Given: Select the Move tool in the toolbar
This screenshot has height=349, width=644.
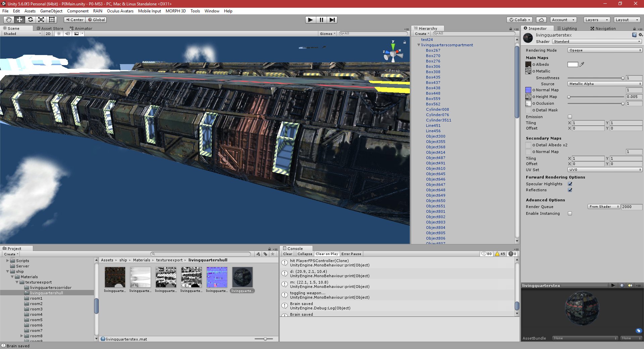Looking at the screenshot, I should 19,20.
